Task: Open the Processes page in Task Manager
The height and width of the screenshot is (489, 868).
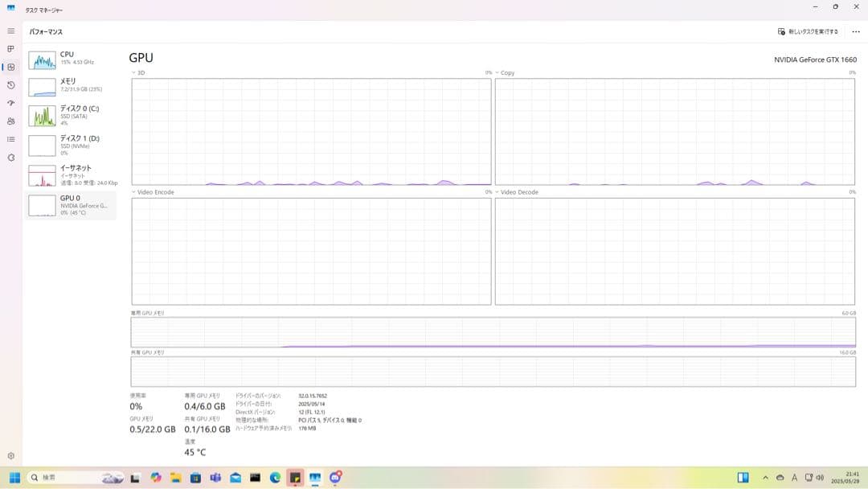Action: coord(10,50)
